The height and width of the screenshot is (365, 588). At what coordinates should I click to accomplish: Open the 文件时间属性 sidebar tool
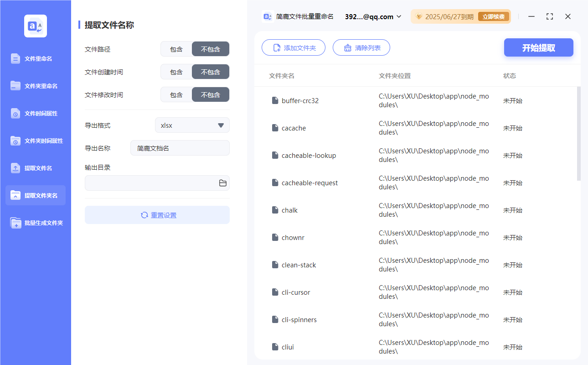(35, 113)
